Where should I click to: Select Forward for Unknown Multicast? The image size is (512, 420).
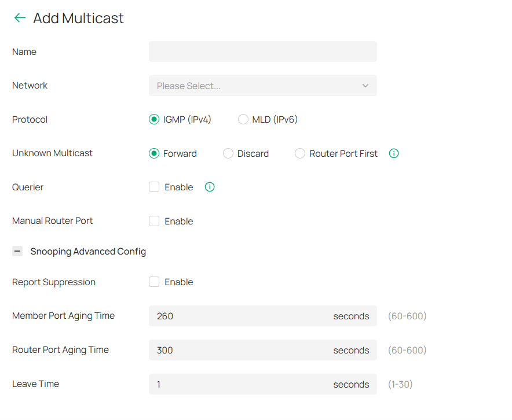(154, 153)
